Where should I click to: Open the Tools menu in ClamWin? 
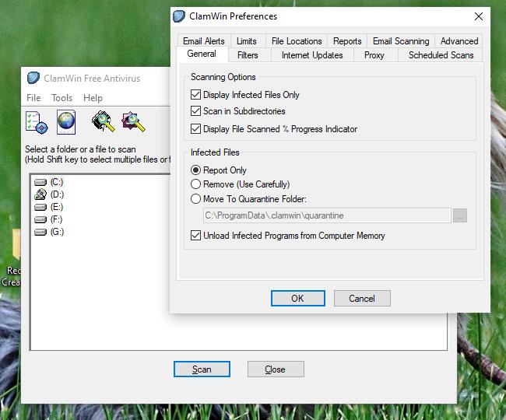pyautogui.click(x=62, y=98)
